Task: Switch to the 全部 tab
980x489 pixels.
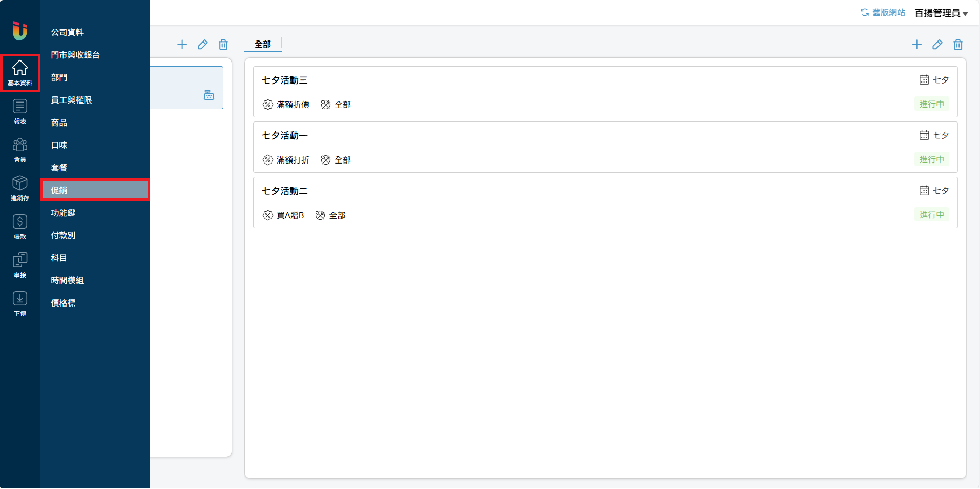Action: click(x=263, y=44)
